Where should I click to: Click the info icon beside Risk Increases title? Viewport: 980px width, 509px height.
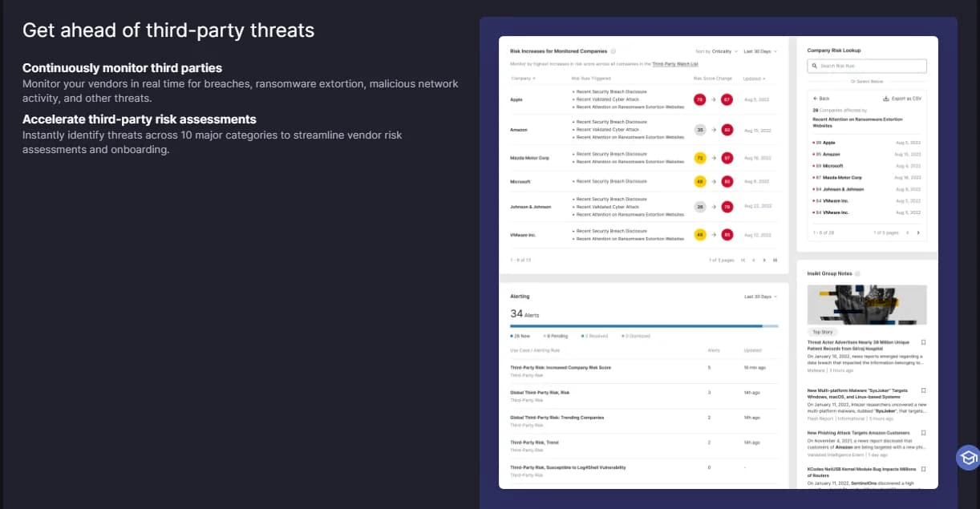614,50
